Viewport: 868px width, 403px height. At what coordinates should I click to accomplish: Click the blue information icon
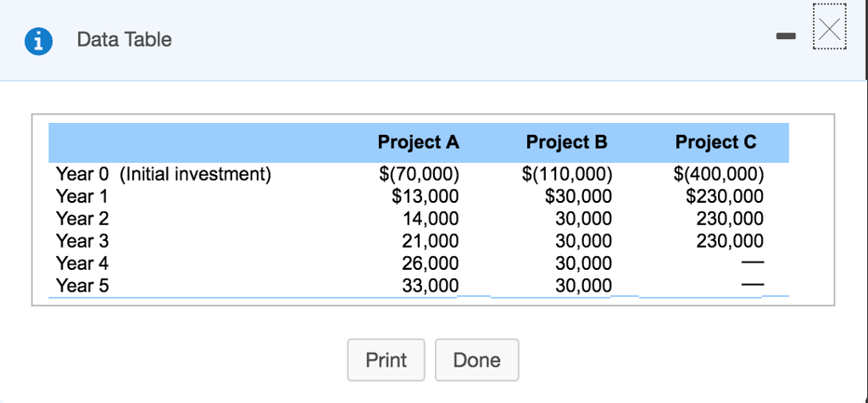point(36,40)
